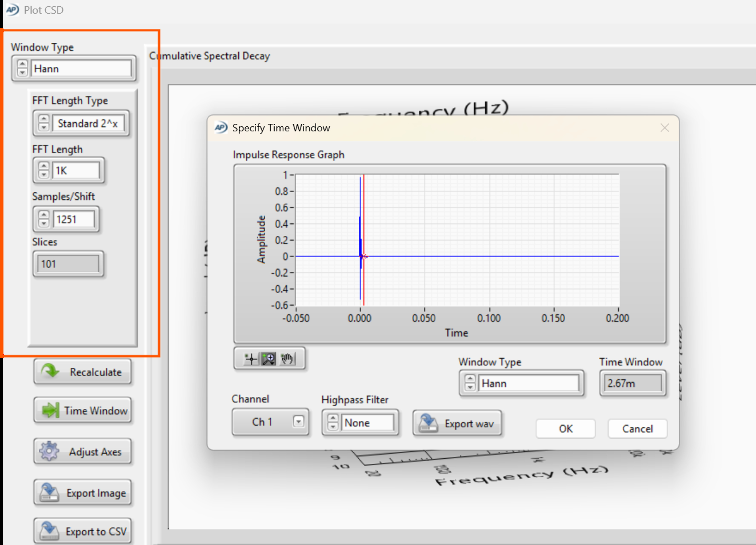
Task: Click the Export to CSV button
Action: coord(82,531)
